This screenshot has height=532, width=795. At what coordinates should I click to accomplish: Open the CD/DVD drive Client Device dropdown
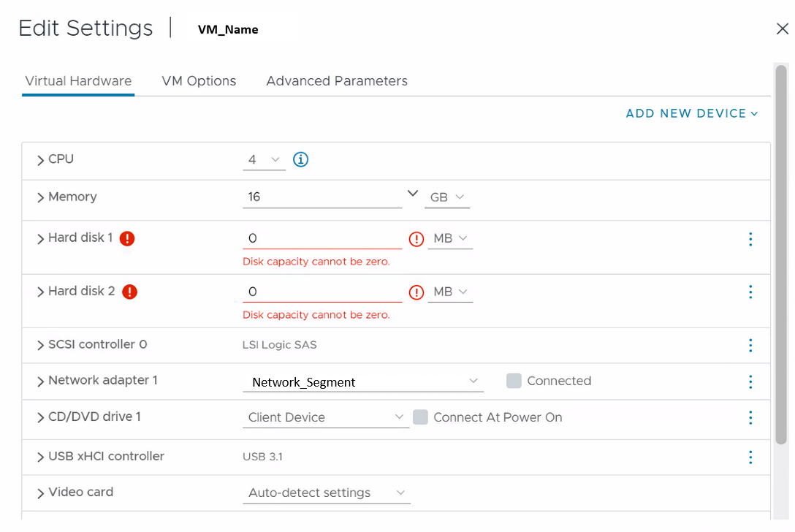(x=325, y=417)
